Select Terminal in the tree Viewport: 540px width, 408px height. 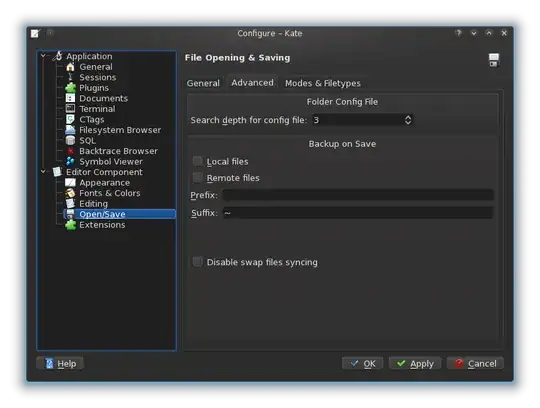[x=97, y=109]
